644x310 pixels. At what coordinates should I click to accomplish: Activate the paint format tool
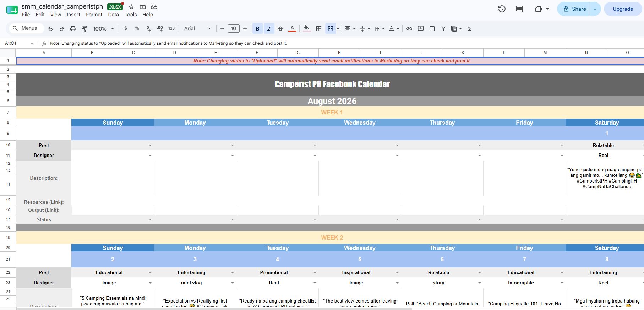coord(84,29)
